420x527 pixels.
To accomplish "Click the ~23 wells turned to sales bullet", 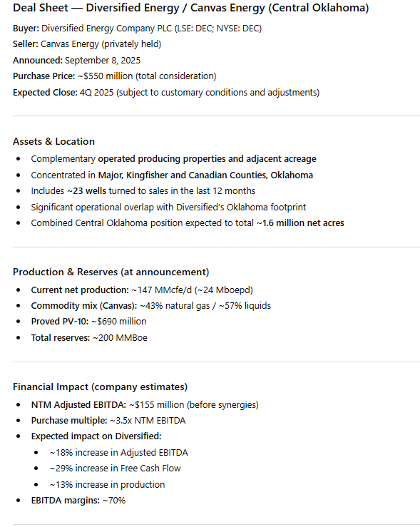I will tap(143, 191).
